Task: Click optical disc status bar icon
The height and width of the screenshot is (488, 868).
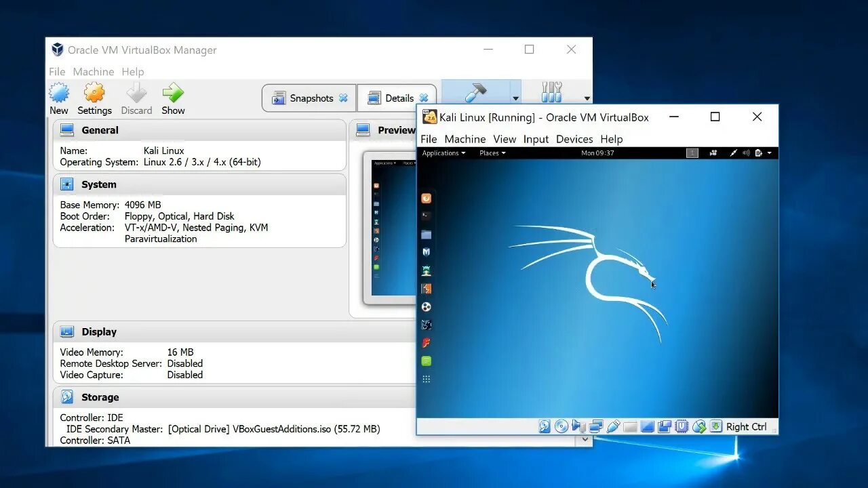Action: coord(561,426)
